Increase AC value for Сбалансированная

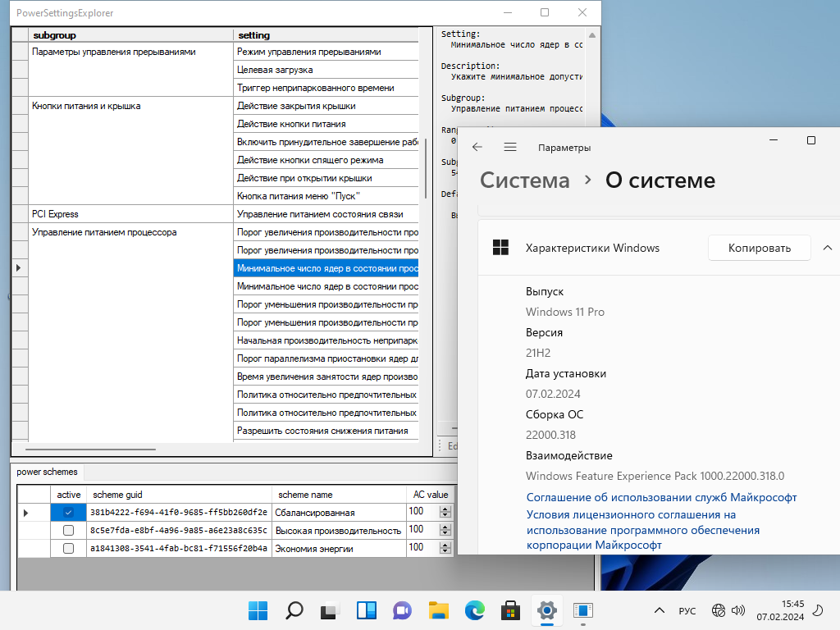tap(445, 509)
